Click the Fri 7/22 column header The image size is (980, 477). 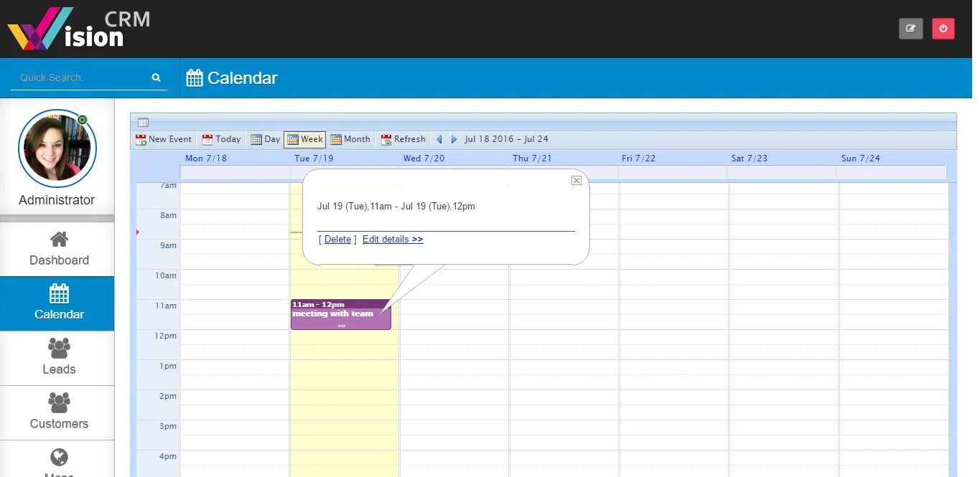(x=638, y=159)
